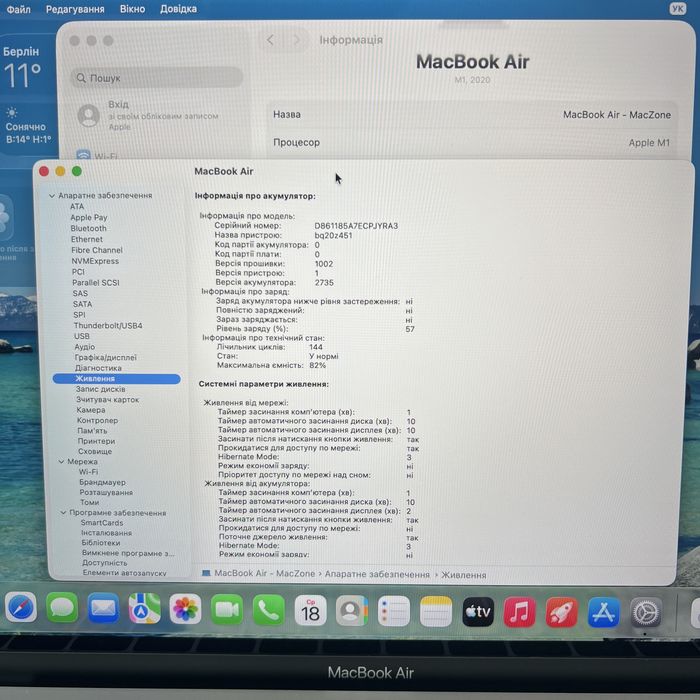
Task: Collapse the Мережа tree section
Action: 61,462
